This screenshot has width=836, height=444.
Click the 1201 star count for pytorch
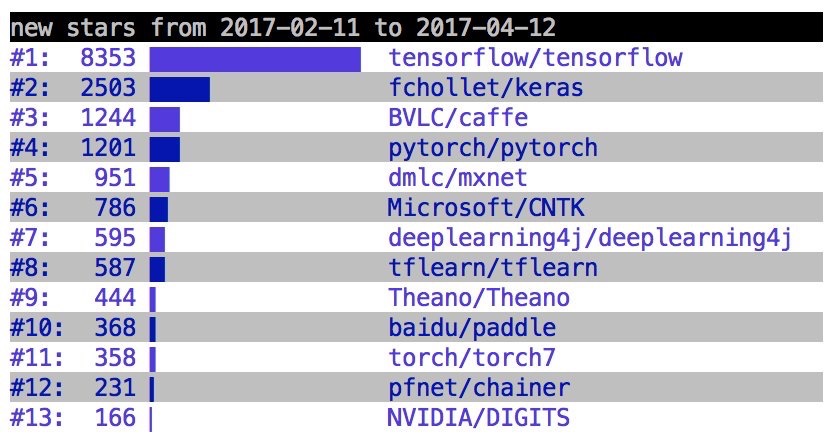107,148
